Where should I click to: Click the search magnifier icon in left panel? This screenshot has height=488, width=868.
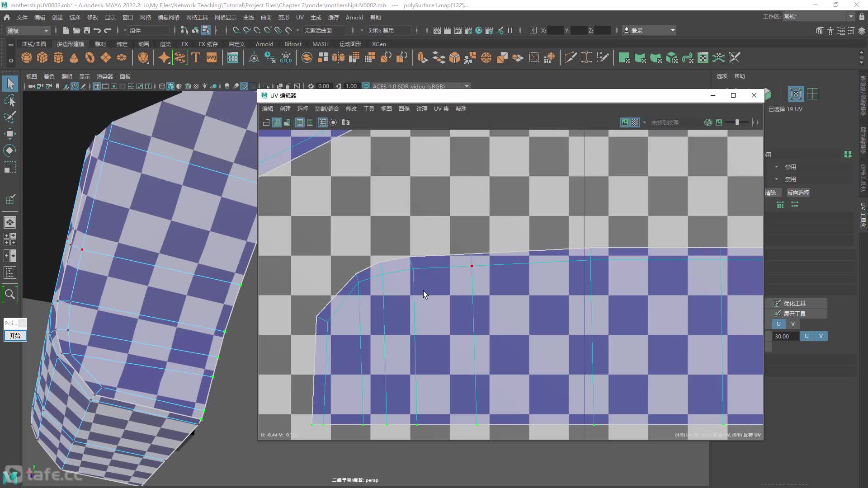tap(10, 294)
